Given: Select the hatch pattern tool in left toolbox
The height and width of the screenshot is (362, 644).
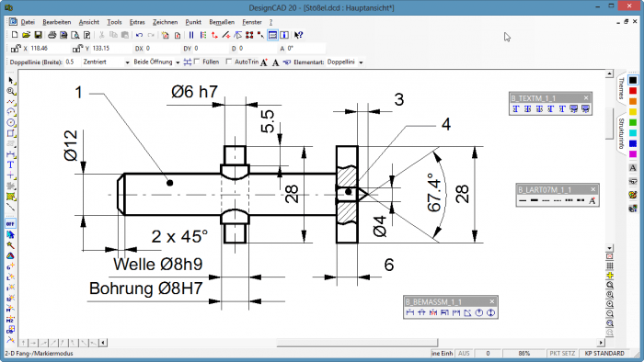Looking at the screenshot, I should tap(11, 197).
